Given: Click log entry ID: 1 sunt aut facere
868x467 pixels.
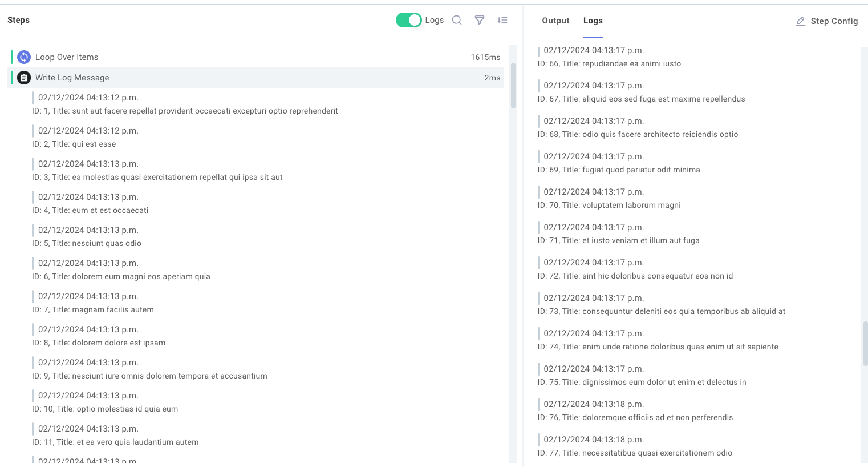Looking at the screenshot, I should click(185, 111).
